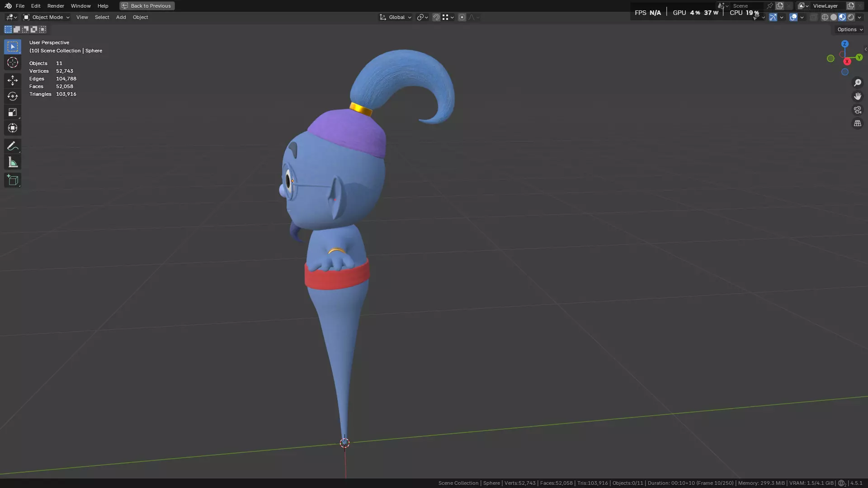The height and width of the screenshot is (488, 868).
Task: Open the Help menu
Action: point(103,6)
